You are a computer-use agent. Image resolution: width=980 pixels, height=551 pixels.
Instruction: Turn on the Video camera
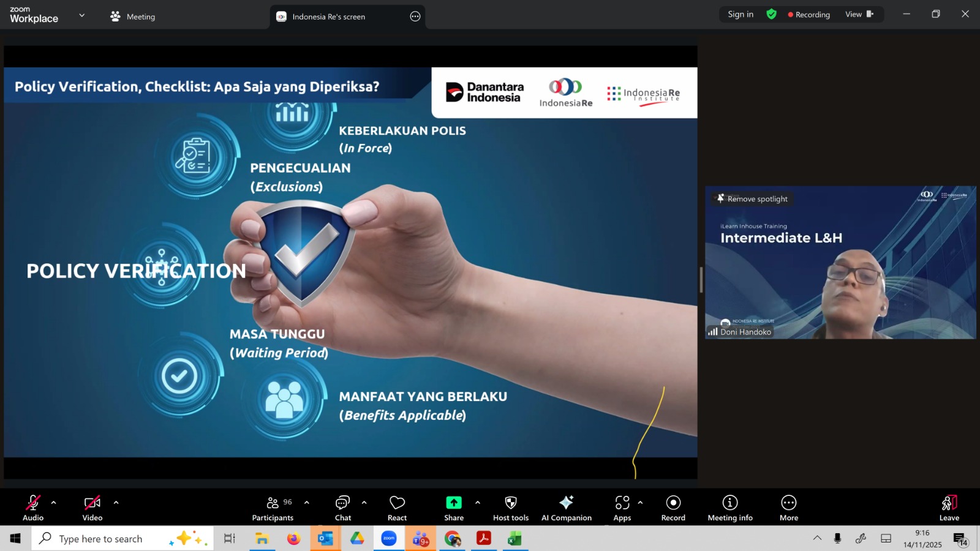point(92,508)
